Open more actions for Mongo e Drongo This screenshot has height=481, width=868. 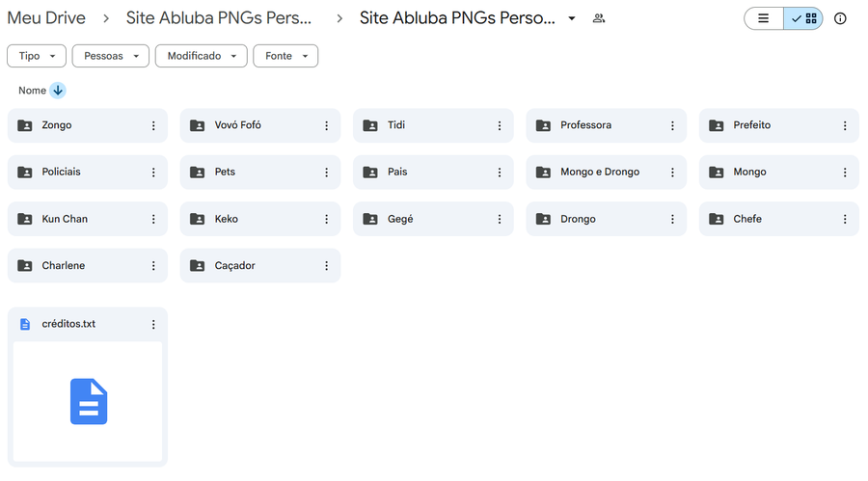tap(672, 173)
